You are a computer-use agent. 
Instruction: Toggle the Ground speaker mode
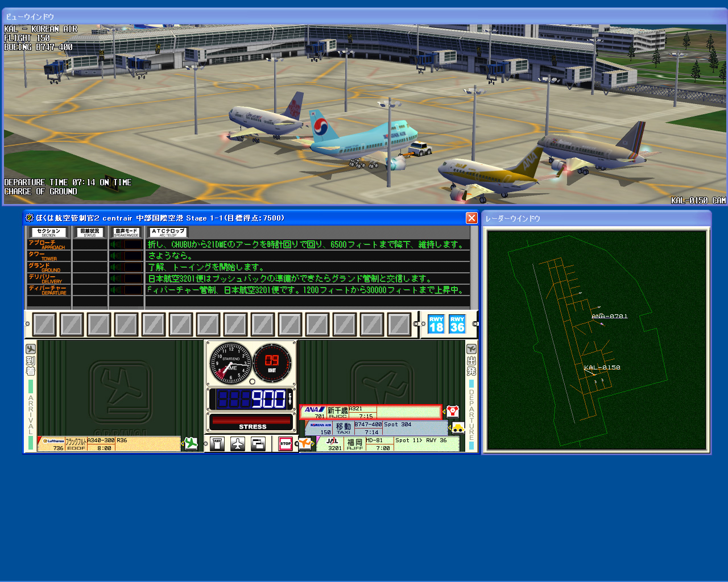pos(126,267)
